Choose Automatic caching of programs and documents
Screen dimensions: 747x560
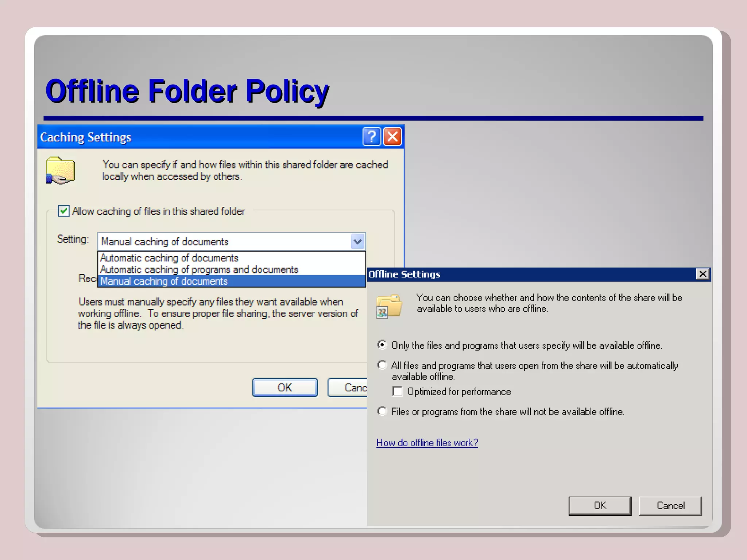(232, 269)
